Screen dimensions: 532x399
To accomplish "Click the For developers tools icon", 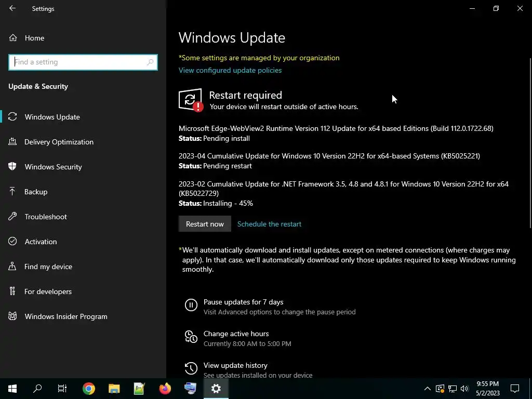I will 12,291.
